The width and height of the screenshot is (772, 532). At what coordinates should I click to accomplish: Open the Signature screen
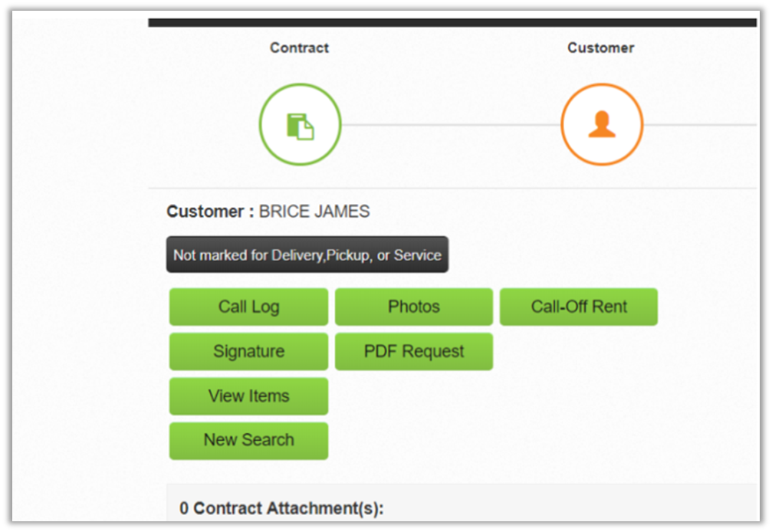248,351
